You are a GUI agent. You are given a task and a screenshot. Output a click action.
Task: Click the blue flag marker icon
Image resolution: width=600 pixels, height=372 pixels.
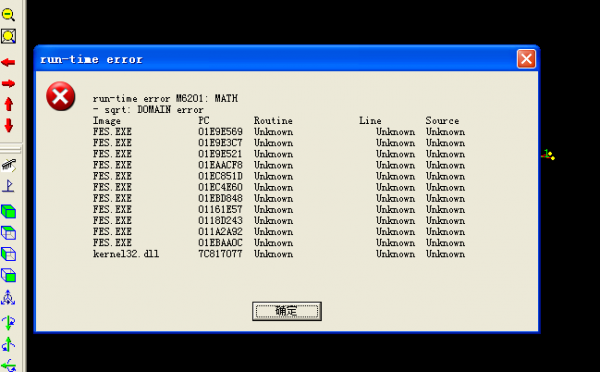coord(8,186)
